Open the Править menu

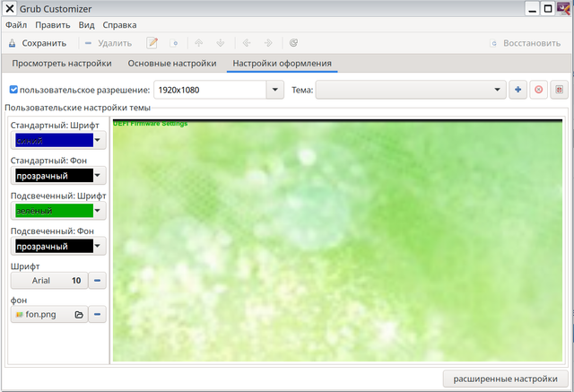point(53,25)
